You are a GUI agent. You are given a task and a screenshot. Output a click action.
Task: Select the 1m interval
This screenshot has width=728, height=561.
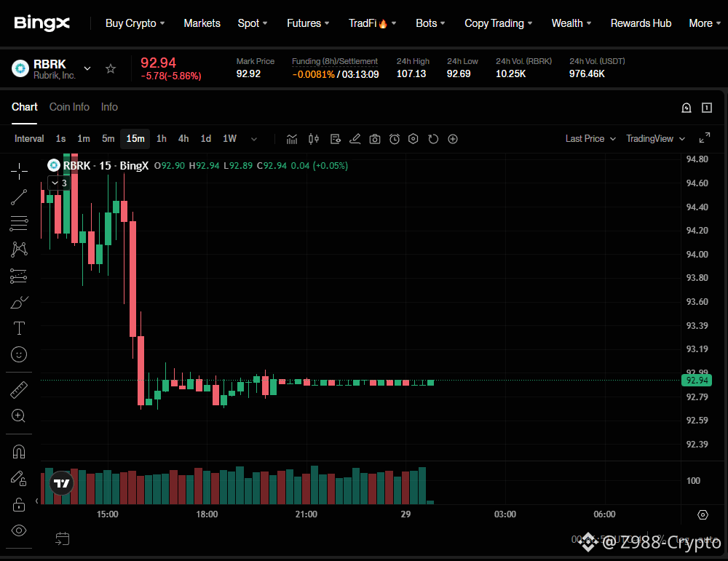[84, 139]
